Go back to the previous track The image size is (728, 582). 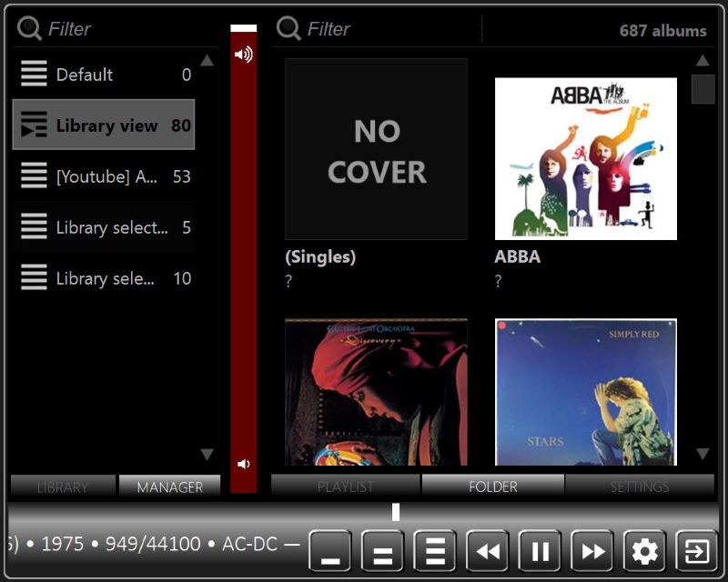(x=489, y=551)
